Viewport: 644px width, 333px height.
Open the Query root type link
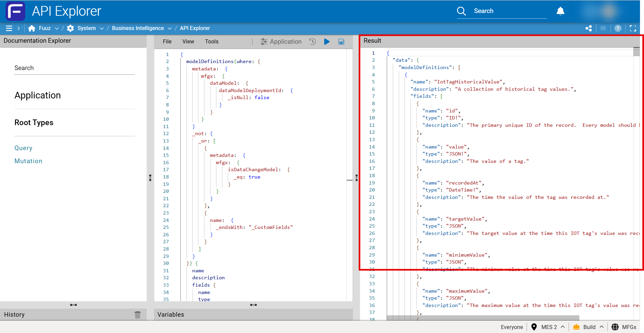[23, 148]
